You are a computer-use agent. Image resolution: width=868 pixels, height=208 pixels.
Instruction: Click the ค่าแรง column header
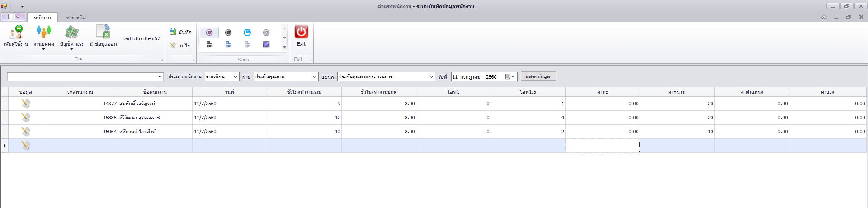[828, 92]
